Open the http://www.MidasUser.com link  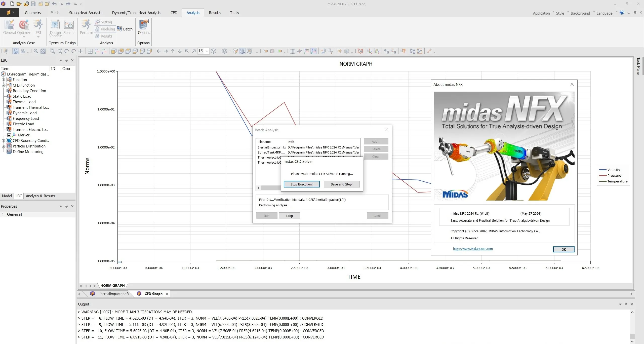[473, 249]
